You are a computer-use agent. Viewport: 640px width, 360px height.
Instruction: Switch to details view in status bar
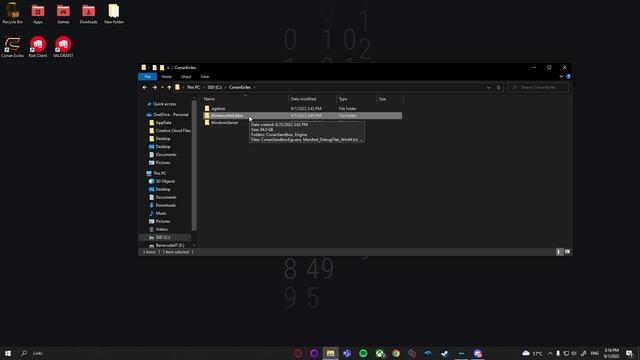(x=559, y=252)
